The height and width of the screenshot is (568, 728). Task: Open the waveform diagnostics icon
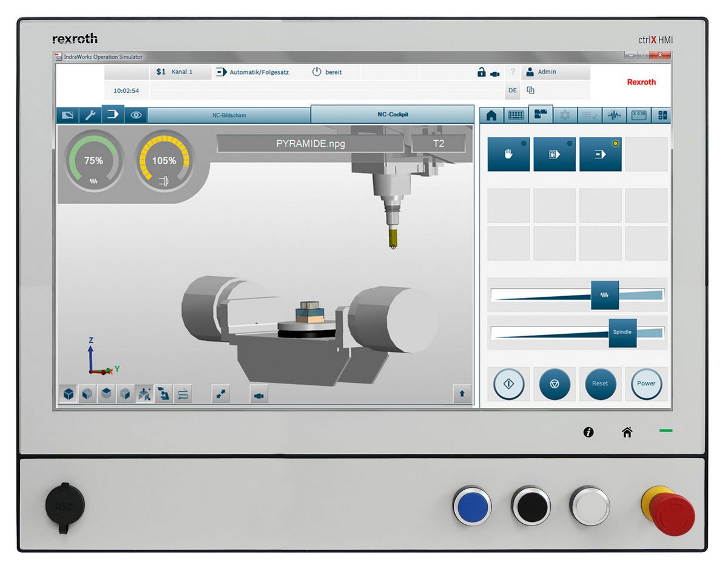click(x=615, y=115)
